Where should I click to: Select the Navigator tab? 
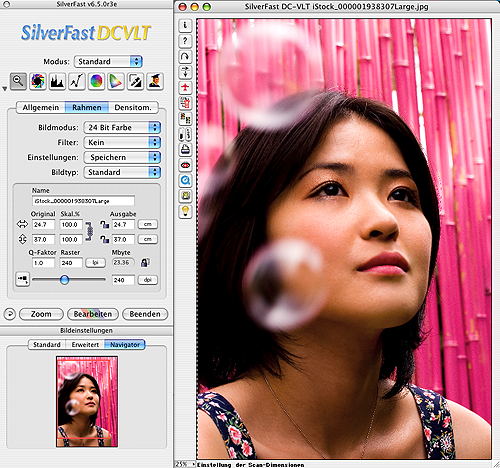[125, 344]
